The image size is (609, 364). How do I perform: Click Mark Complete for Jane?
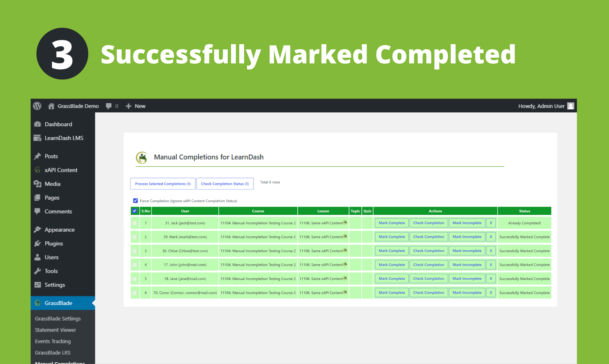(x=392, y=279)
